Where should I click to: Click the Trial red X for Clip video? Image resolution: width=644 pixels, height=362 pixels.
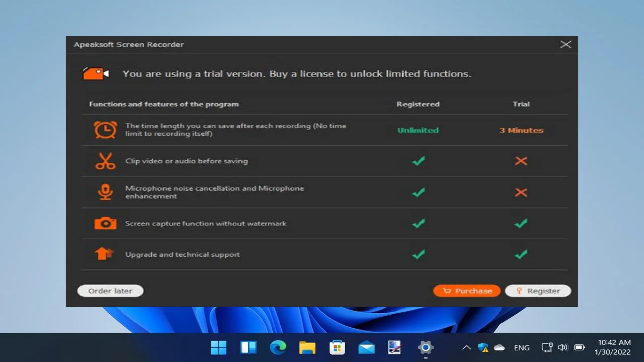tap(521, 161)
